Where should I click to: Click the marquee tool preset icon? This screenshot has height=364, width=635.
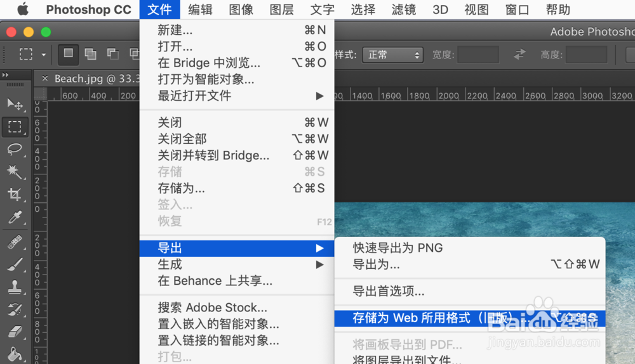pos(26,54)
